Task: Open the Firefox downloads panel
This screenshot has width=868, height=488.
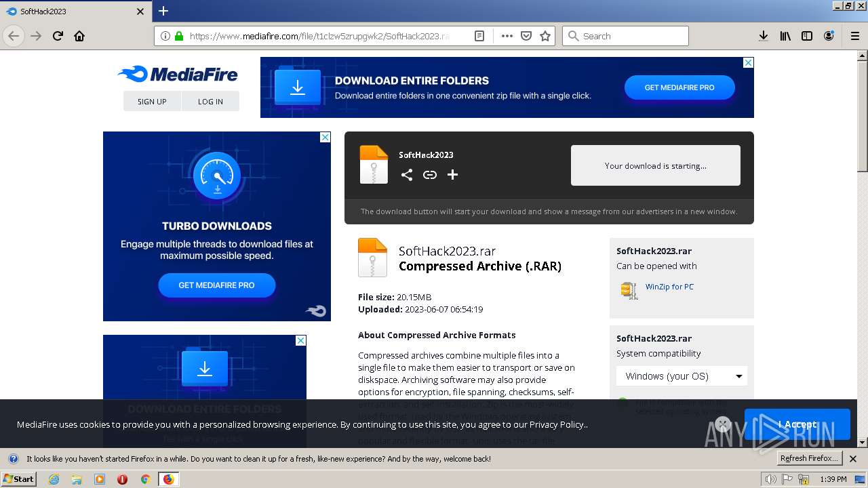Action: pyautogui.click(x=764, y=36)
